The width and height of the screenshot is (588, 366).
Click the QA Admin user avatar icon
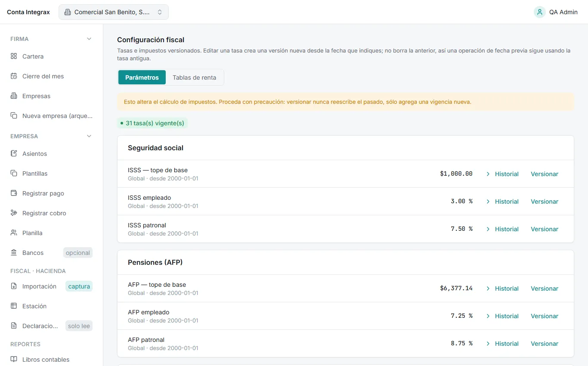pyautogui.click(x=540, y=12)
